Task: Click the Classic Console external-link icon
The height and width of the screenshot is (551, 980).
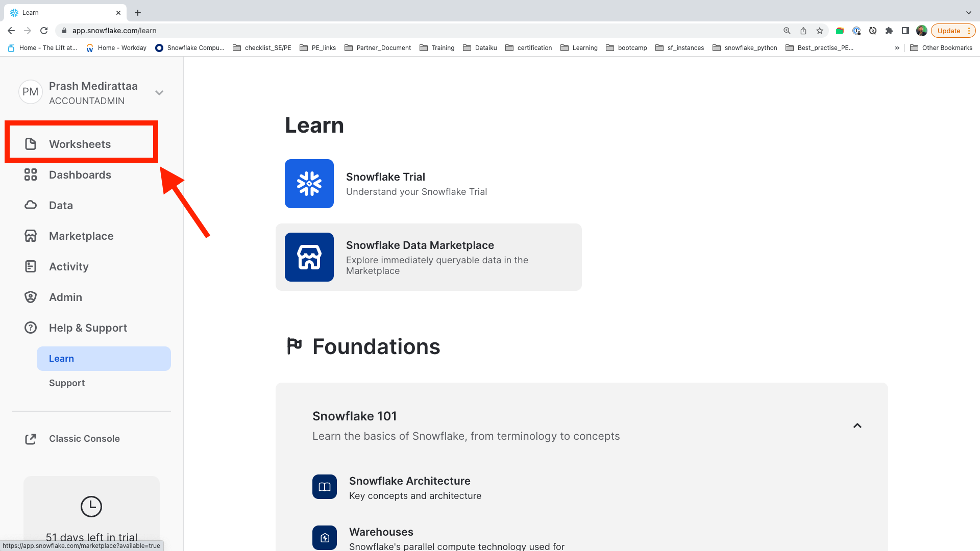Action: coord(31,439)
